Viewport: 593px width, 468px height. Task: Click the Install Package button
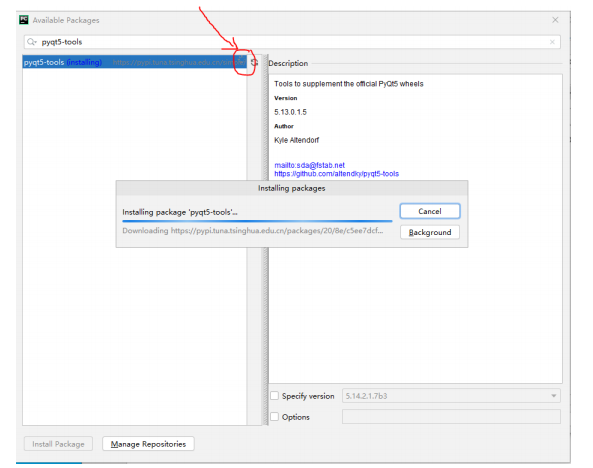[x=58, y=444]
